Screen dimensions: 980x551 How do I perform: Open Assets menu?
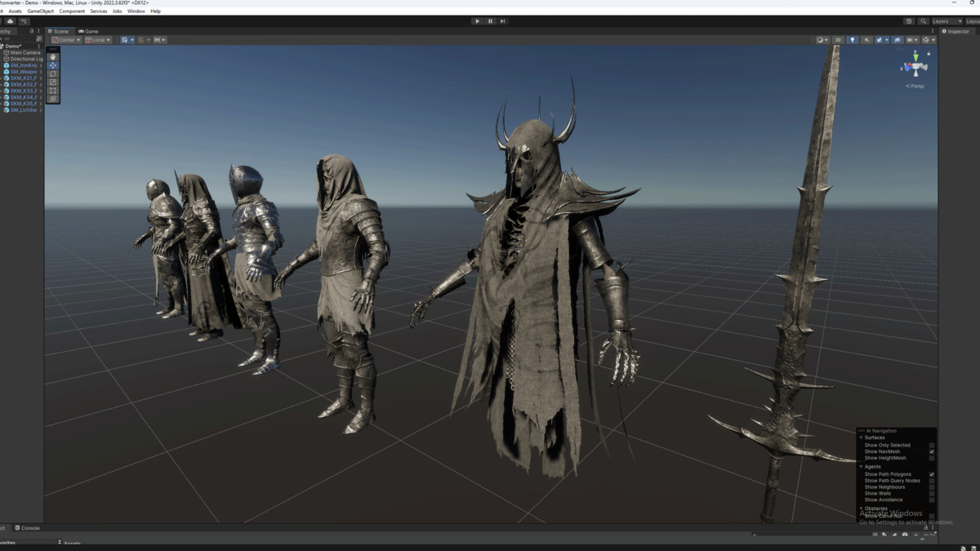pyautogui.click(x=15, y=11)
